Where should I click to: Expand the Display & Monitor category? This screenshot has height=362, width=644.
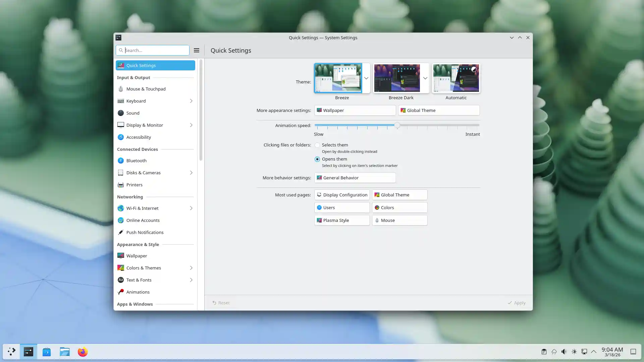191,125
